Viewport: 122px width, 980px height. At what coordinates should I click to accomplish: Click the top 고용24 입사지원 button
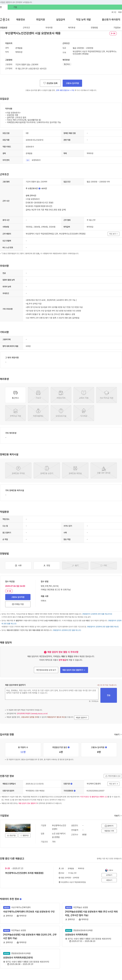pyautogui.click(x=72, y=83)
